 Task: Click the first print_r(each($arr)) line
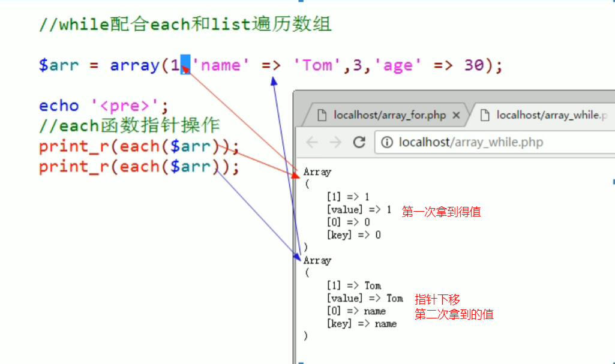pyautogui.click(x=139, y=146)
